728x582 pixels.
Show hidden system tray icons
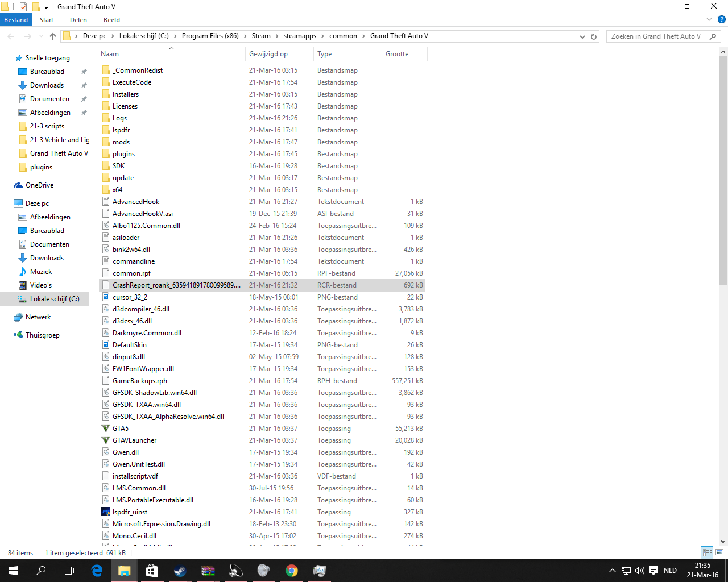[x=612, y=571]
